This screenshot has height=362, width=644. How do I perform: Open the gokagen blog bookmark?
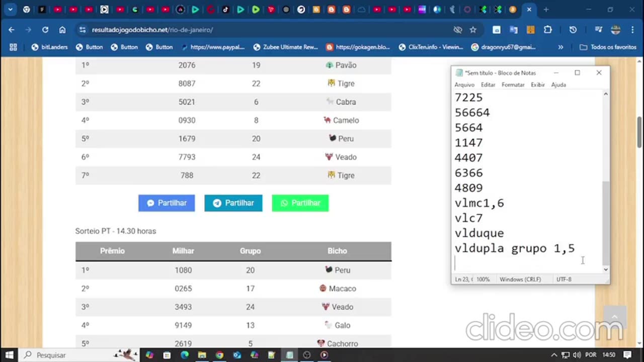tap(358, 47)
